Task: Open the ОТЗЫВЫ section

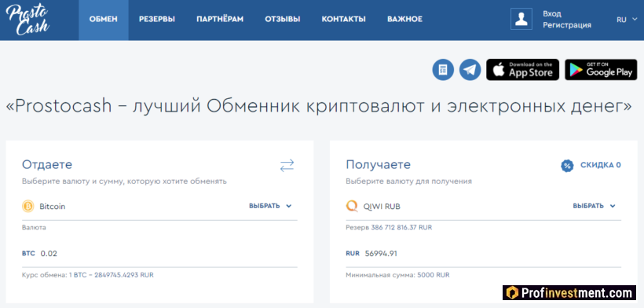Action: tap(283, 20)
